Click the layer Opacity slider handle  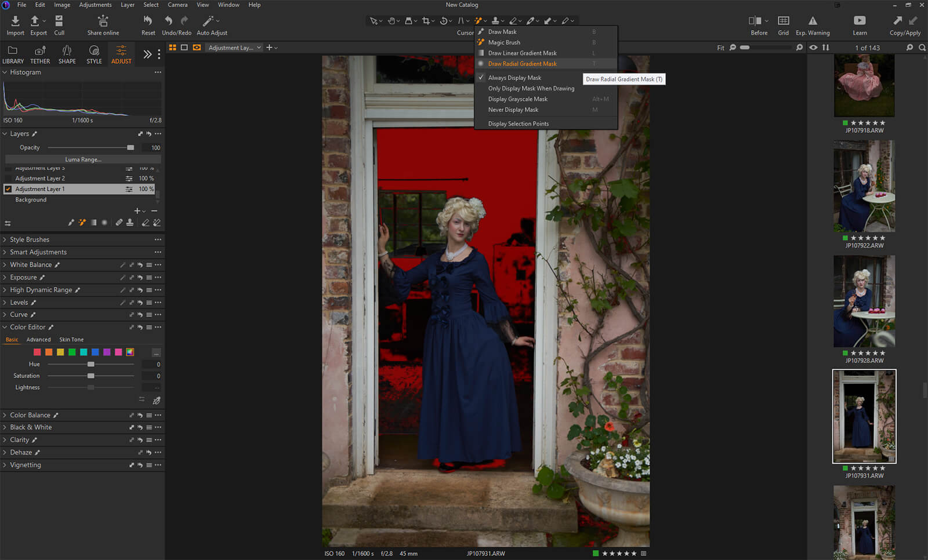click(130, 148)
